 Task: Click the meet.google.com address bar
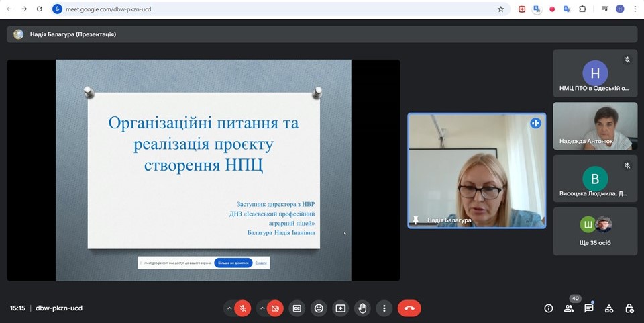click(x=268, y=9)
